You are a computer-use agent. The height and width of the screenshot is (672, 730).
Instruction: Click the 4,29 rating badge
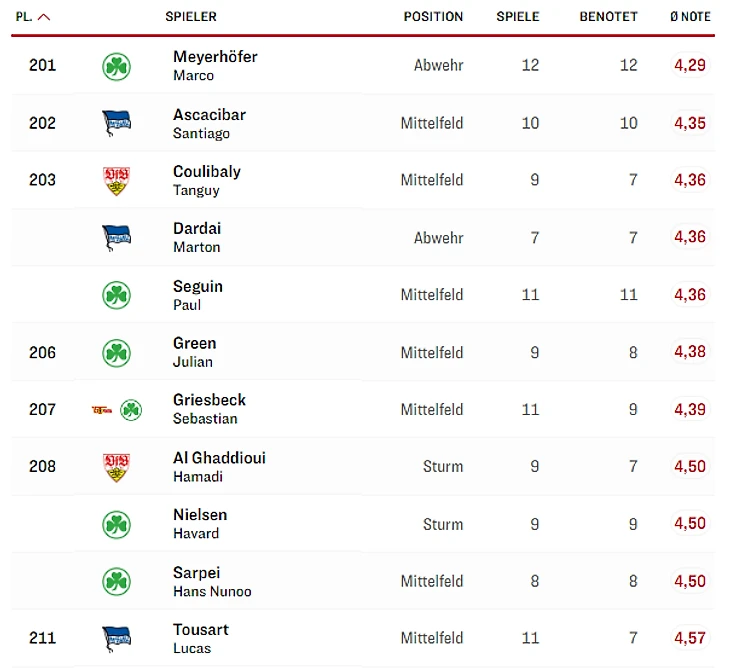(690, 65)
